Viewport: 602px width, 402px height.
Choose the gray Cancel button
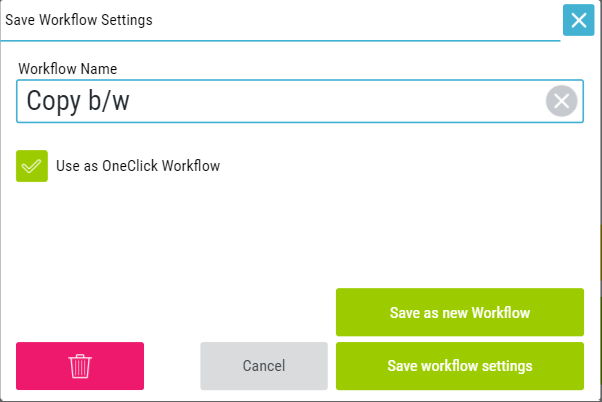pyautogui.click(x=264, y=365)
